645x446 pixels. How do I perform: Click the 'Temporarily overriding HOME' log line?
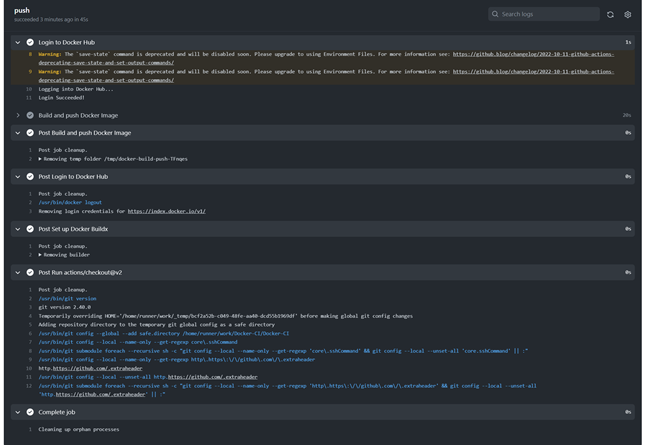coord(225,316)
